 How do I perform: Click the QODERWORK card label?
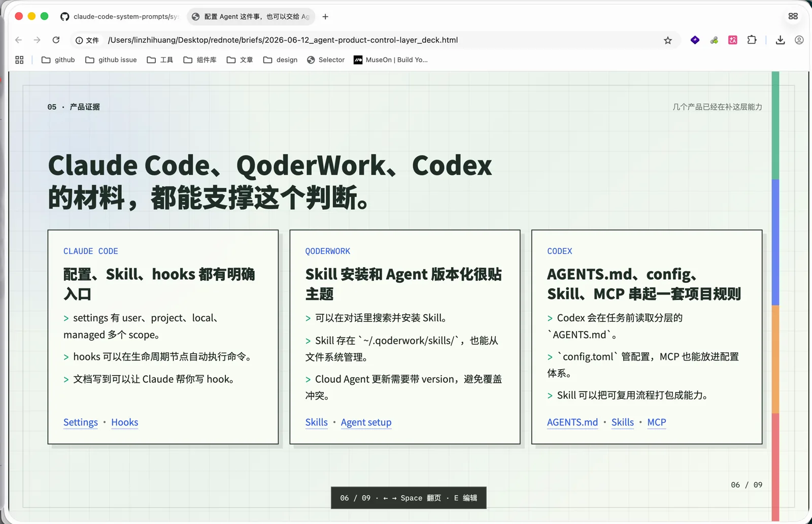pyautogui.click(x=328, y=251)
